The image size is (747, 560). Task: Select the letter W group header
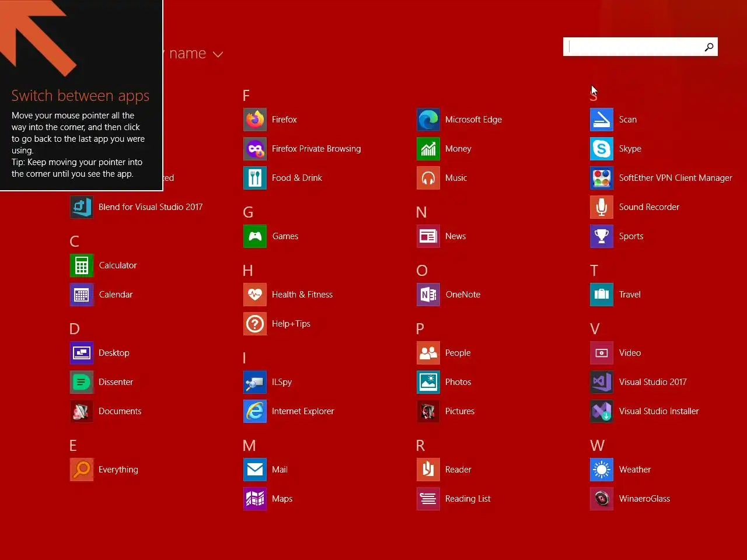pyautogui.click(x=597, y=446)
